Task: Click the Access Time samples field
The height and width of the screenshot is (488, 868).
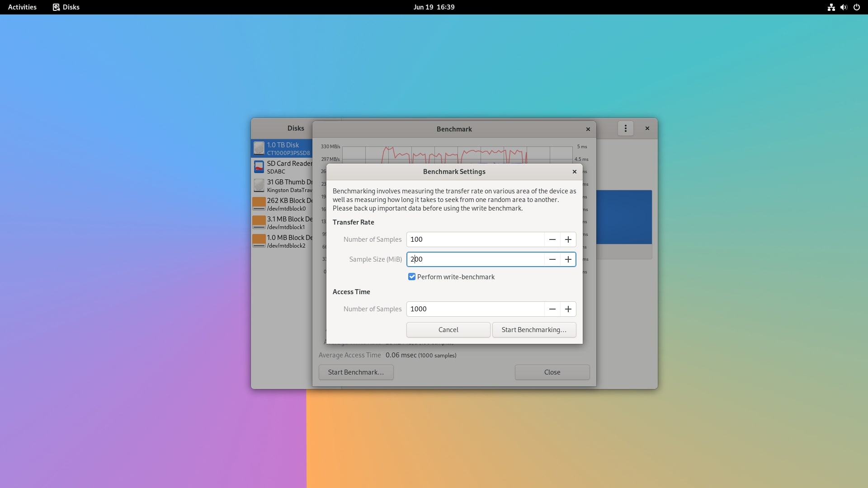Action: 475,309
